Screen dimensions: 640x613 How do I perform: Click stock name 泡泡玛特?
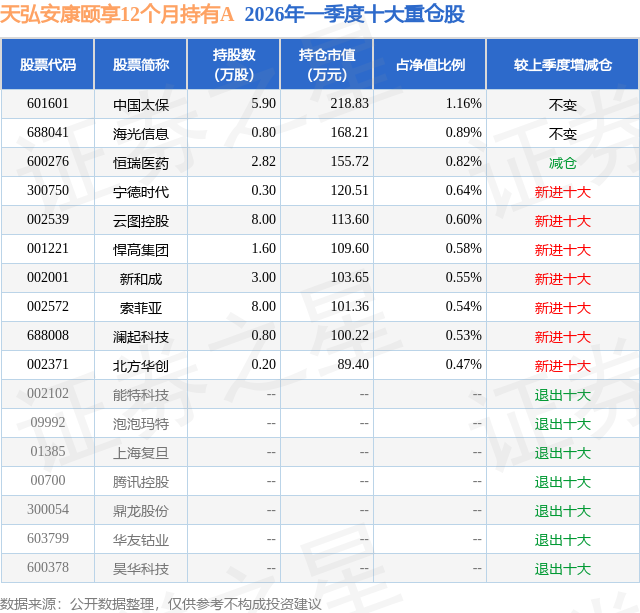[x=141, y=424]
